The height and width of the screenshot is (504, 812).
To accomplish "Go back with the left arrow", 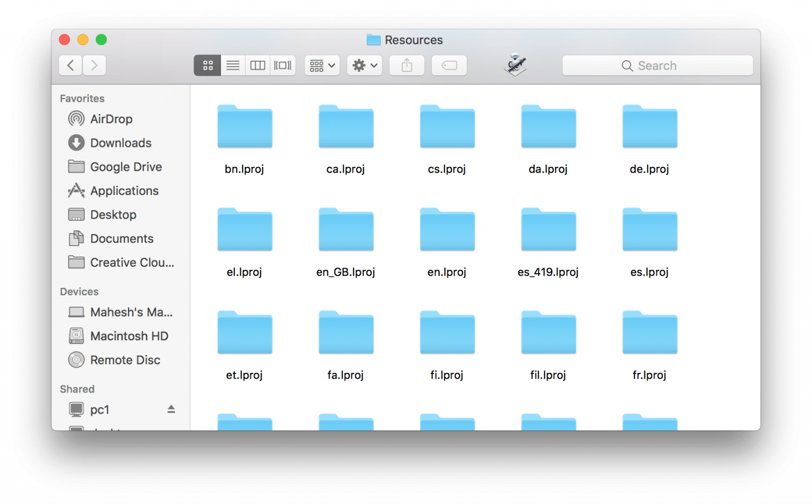I will pos(71,66).
